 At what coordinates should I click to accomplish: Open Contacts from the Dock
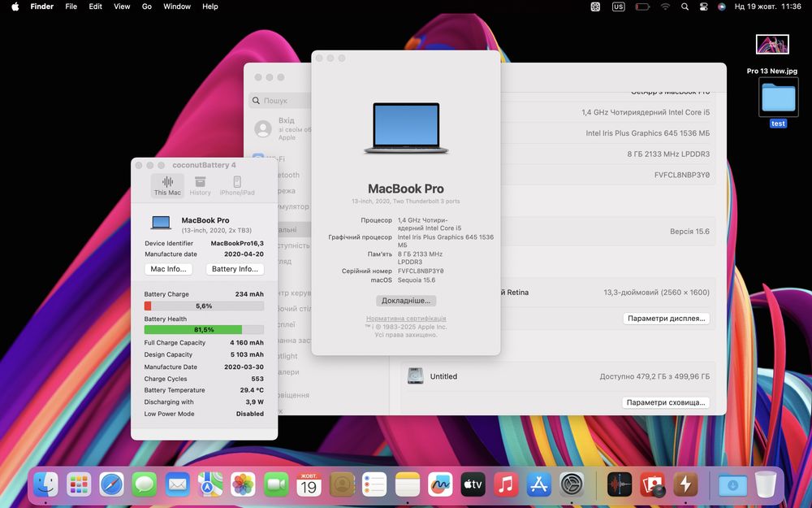pyautogui.click(x=342, y=484)
